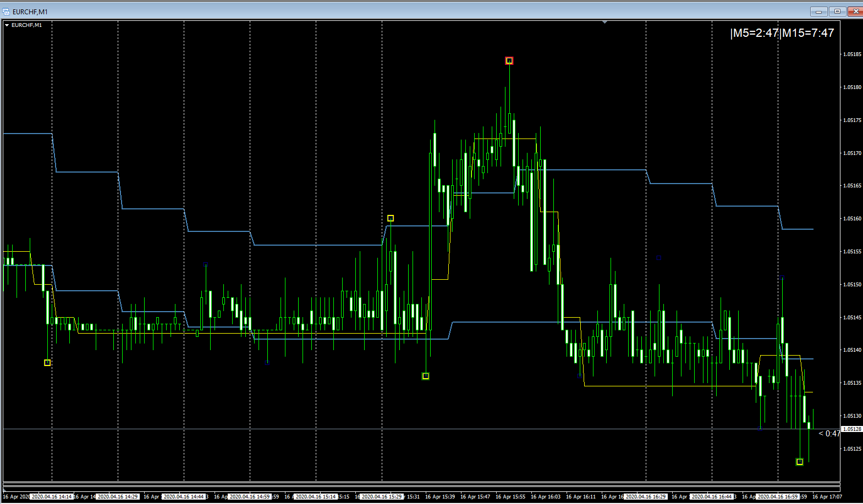Click the 16 Apr 16:11 time axis label

coord(581,497)
